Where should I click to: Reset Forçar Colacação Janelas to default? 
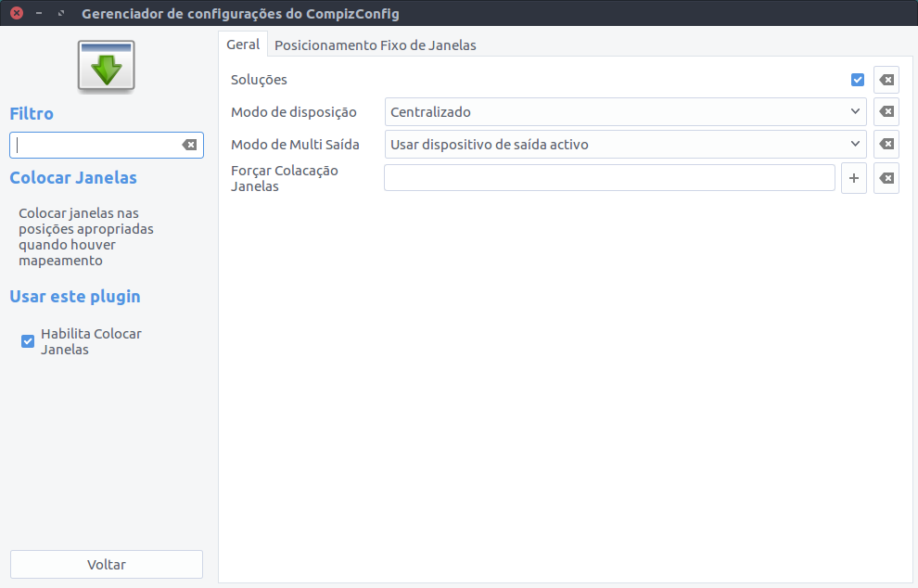(886, 178)
